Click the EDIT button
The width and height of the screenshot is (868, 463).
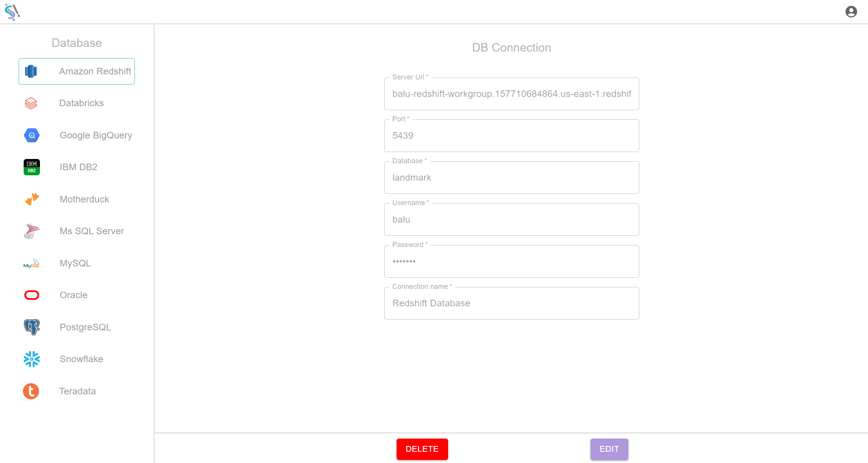tap(609, 449)
